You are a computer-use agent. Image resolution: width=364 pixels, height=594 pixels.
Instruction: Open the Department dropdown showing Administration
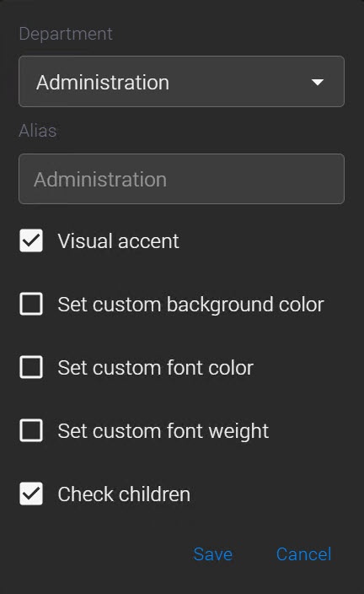click(182, 82)
